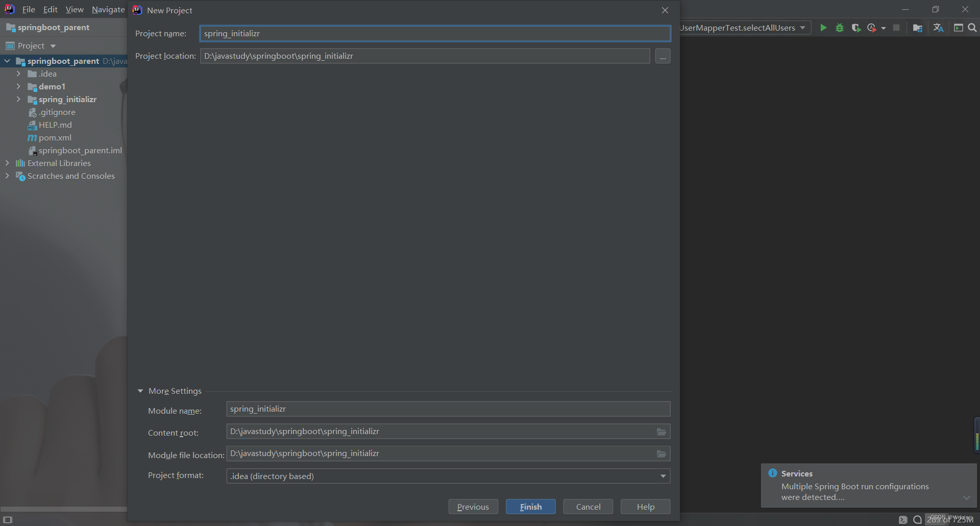Open the dropdown arrow beside the profiler icon
Viewport: 980px width, 526px height.
pos(884,28)
